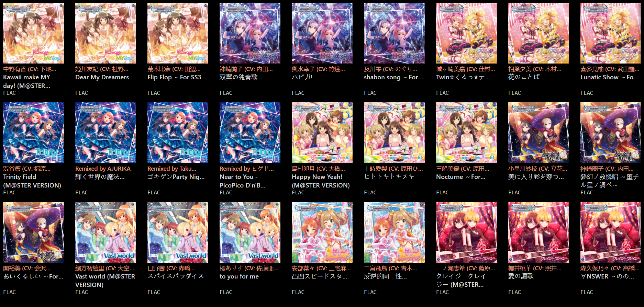Open the Near to You - PicoPico title
The width and height of the screenshot is (644, 307).
pyautogui.click(x=243, y=181)
